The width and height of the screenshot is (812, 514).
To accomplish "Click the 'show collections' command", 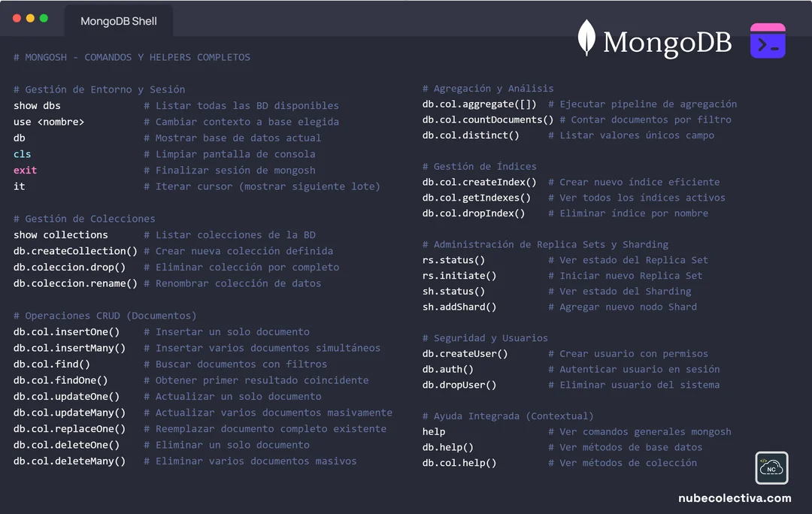I will [61, 235].
